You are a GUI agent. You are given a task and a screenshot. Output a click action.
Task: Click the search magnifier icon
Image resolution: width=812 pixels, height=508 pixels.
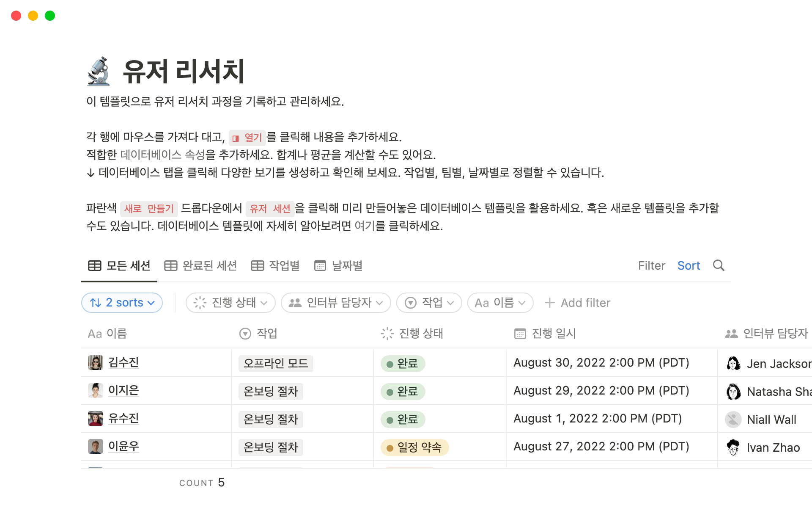719,265
